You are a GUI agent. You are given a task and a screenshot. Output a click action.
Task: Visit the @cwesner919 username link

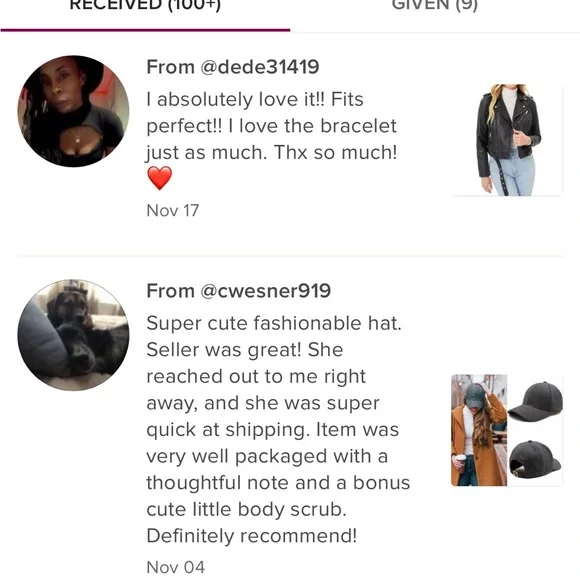[x=266, y=291]
